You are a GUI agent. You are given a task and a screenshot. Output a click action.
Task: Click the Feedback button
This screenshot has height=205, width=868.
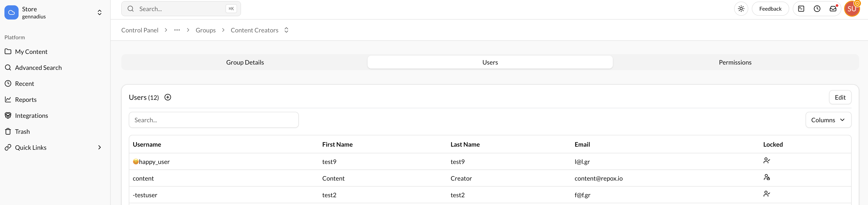coord(770,8)
